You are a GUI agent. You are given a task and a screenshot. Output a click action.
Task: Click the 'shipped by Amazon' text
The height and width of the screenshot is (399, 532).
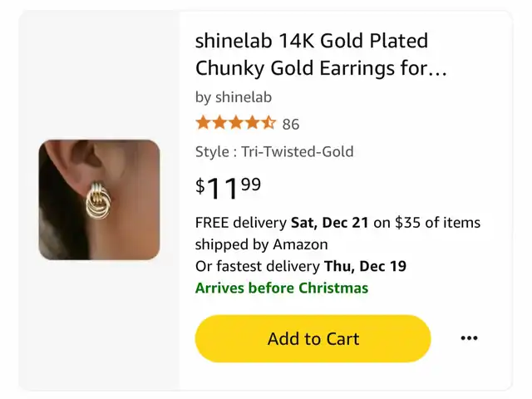261,244
